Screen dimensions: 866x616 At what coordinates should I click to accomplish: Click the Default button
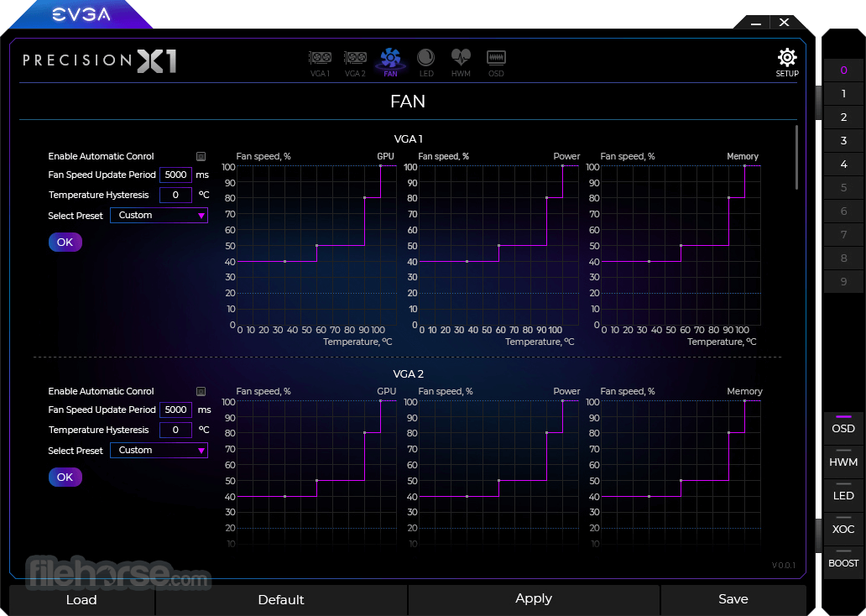(281, 600)
